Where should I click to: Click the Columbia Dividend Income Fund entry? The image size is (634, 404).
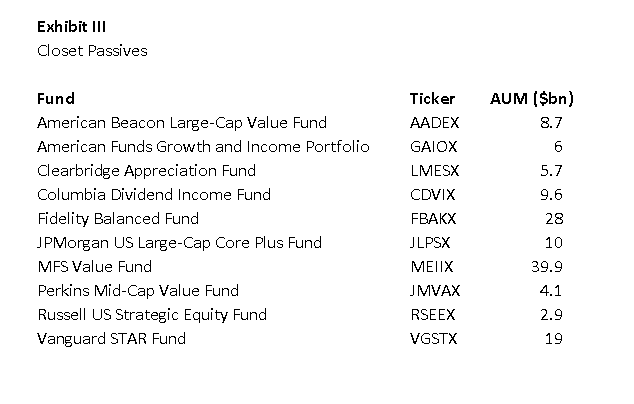[x=153, y=195]
